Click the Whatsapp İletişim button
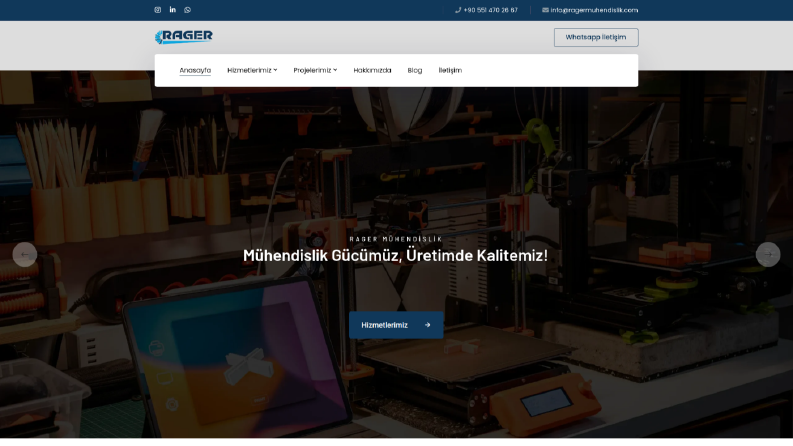Image resolution: width=793 pixels, height=446 pixels. (x=596, y=37)
